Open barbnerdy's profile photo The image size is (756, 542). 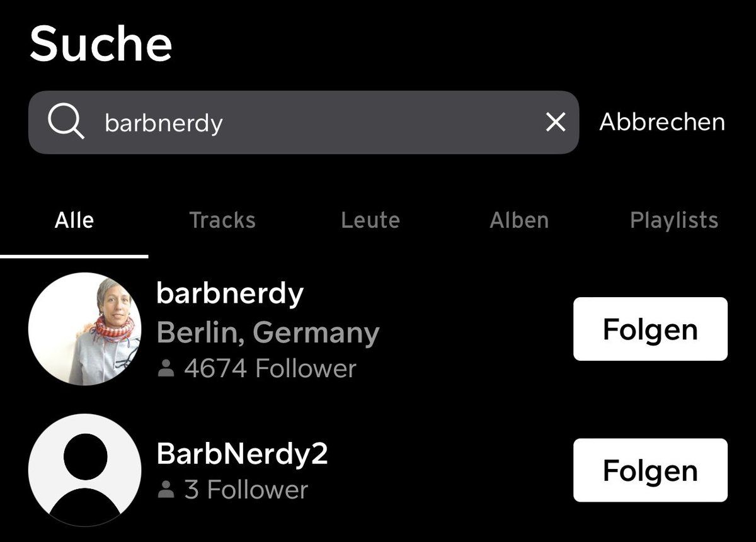point(85,329)
